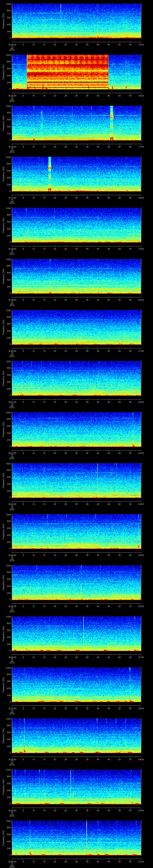This screenshot has width=153, height=868.
Task: Click the 8:21:00 start time label
Action: [12, 402]
